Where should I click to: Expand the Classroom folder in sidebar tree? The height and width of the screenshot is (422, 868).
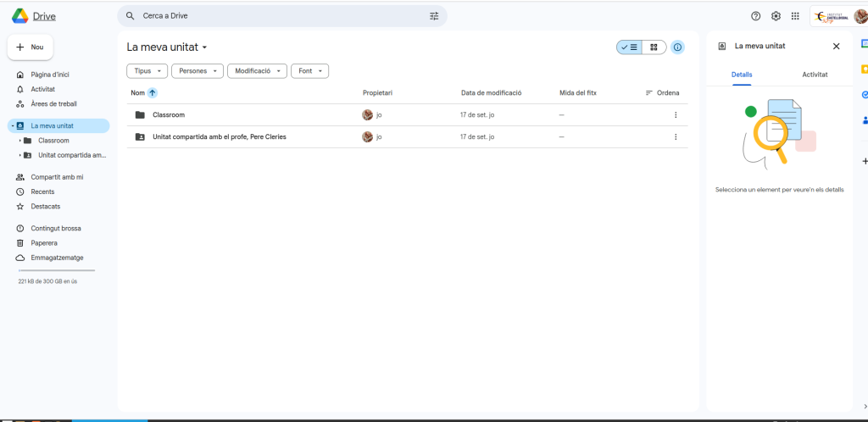(x=19, y=141)
